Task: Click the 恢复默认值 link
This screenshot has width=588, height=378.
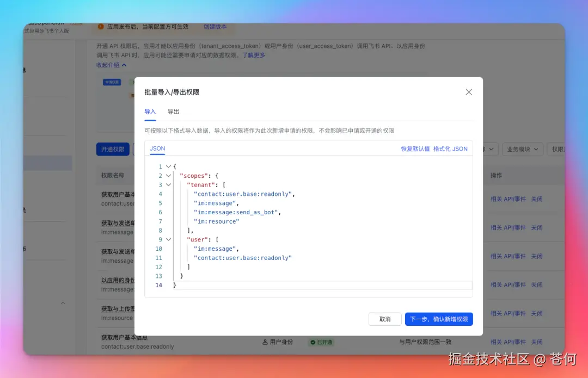Action: [414, 148]
